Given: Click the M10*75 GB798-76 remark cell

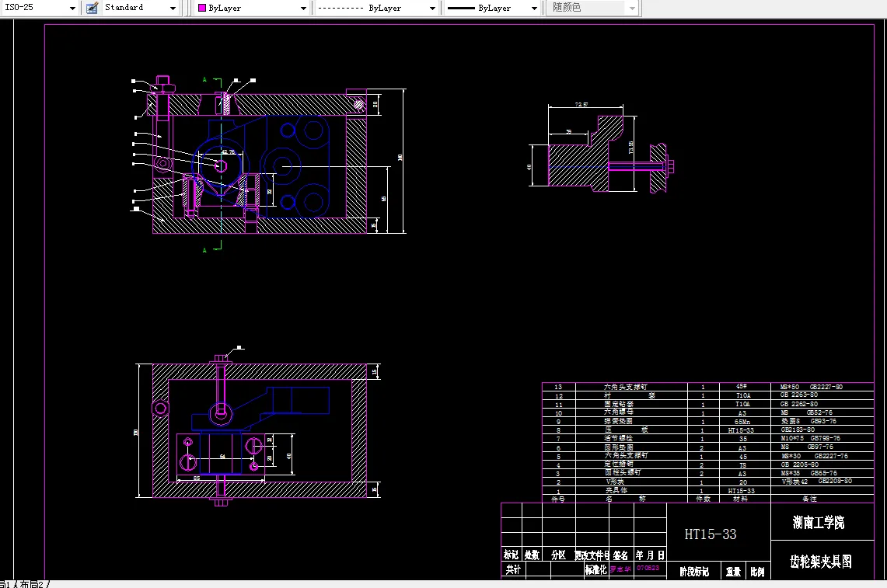Looking at the screenshot, I should [x=811, y=438].
